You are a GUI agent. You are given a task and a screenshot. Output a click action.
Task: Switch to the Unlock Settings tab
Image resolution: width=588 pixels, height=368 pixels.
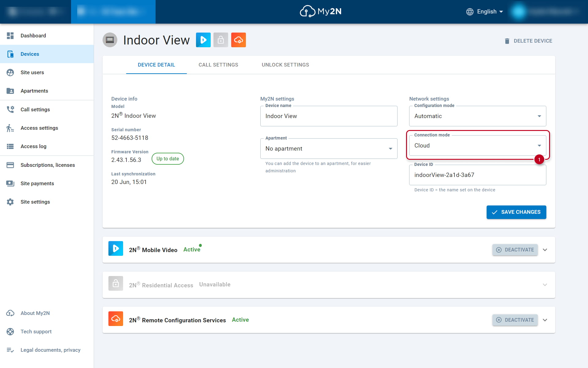click(285, 65)
